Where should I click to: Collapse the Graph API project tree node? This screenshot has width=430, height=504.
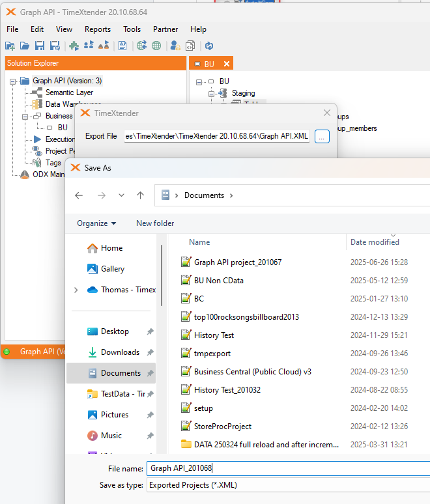(12, 81)
